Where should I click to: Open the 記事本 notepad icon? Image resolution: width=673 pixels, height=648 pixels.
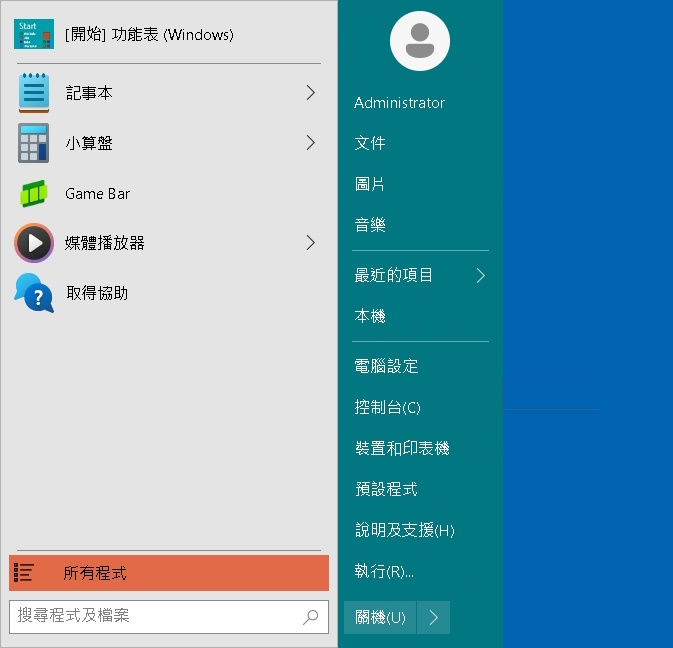tap(34, 93)
